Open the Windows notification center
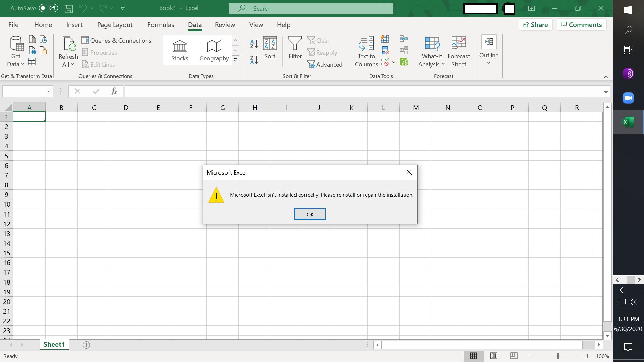Image resolution: width=644 pixels, height=362 pixels. click(628, 347)
